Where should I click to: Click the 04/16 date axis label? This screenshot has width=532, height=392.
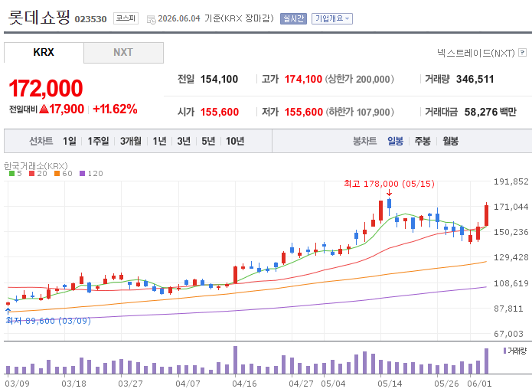pos(244,384)
